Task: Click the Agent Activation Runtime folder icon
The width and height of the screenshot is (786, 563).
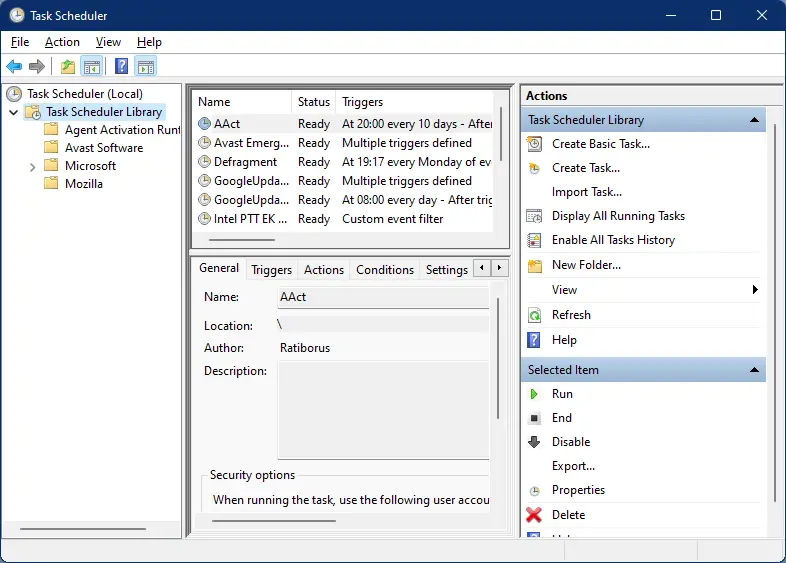Action: coord(51,129)
